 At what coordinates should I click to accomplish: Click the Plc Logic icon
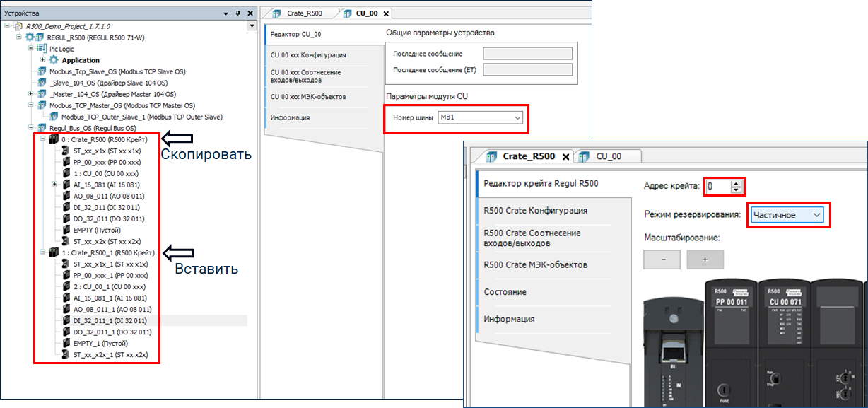42,49
